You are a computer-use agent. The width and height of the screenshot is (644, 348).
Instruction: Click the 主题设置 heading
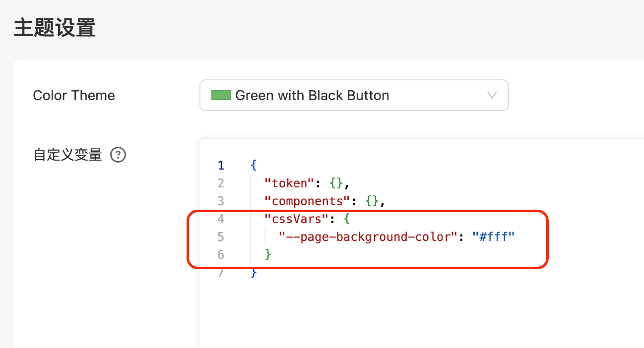(x=55, y=28)
